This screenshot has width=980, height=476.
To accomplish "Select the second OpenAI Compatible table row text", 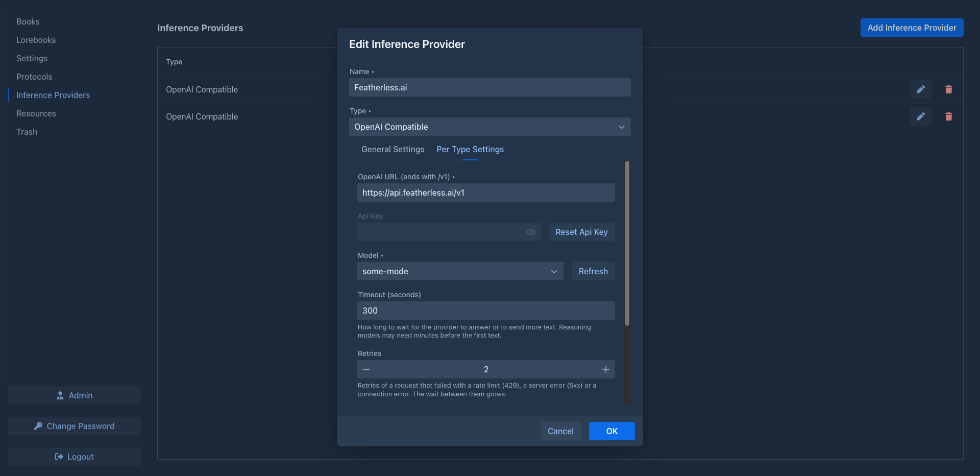I will pyautogui.click(x=202, y=116).
